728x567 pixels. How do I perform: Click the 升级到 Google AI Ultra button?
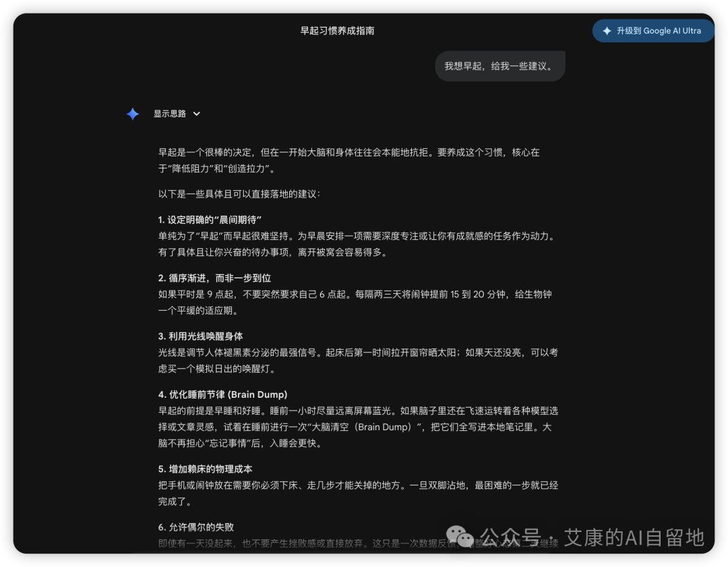click(x=653, y=30)
